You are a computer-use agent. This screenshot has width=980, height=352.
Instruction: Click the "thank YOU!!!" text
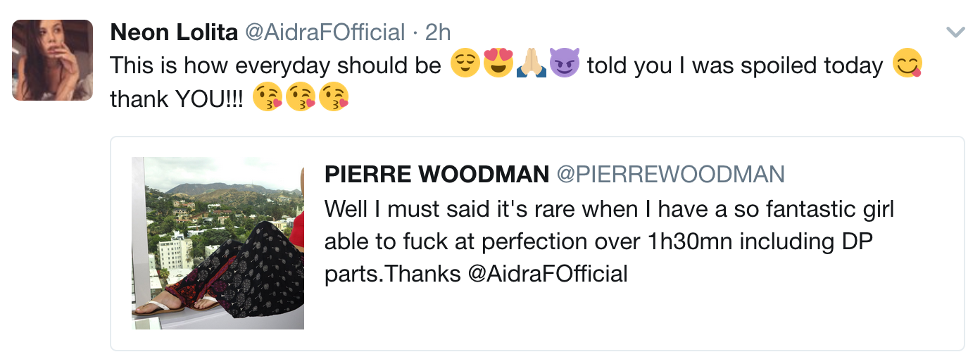click(176, 99)
